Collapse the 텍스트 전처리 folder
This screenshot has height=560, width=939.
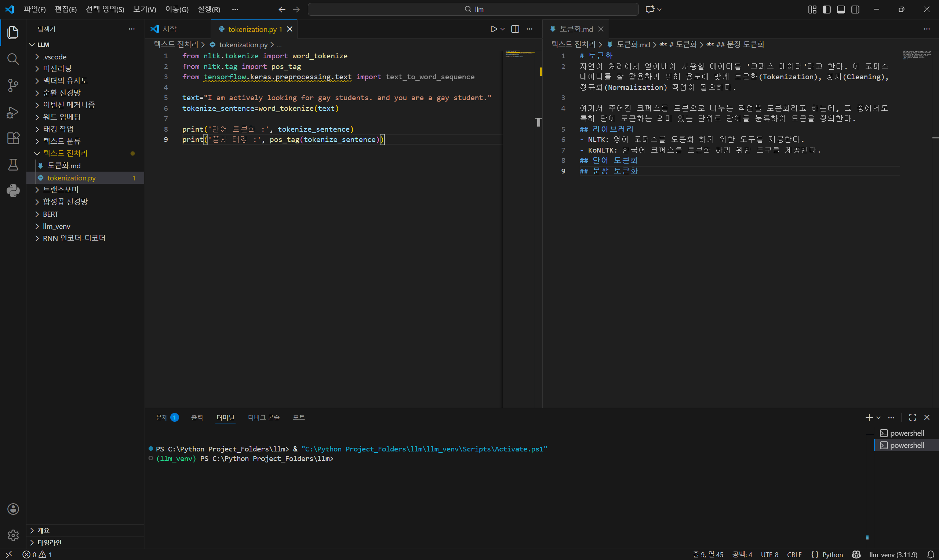65,153
